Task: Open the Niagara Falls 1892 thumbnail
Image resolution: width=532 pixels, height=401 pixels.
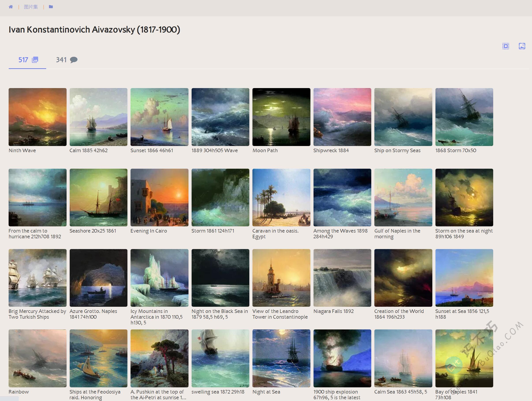Action: (x=342, y=278)
